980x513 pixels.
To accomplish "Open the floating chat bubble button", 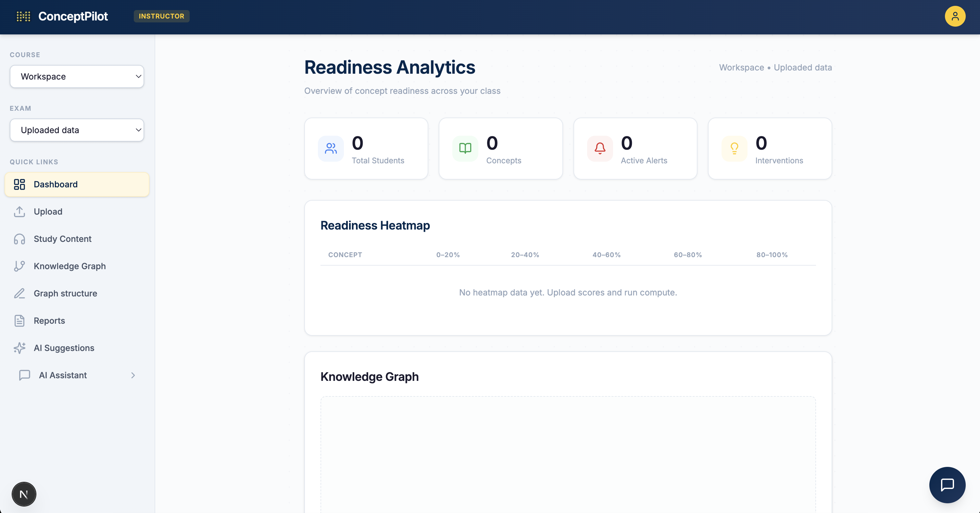I will [947, 485].
